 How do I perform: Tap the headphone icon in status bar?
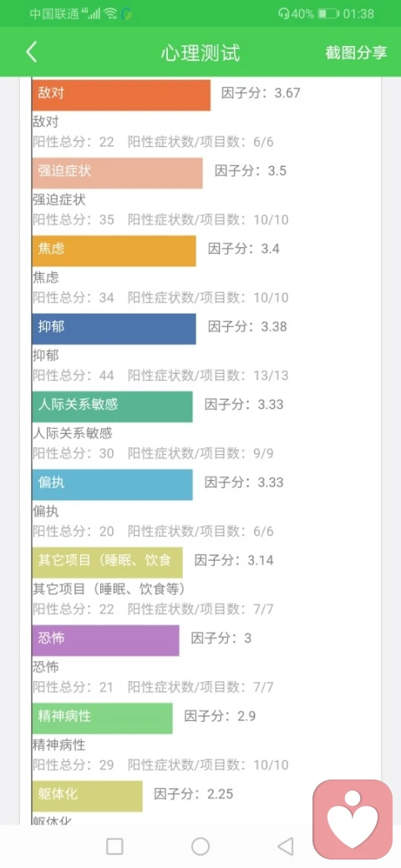coord(285,13)
